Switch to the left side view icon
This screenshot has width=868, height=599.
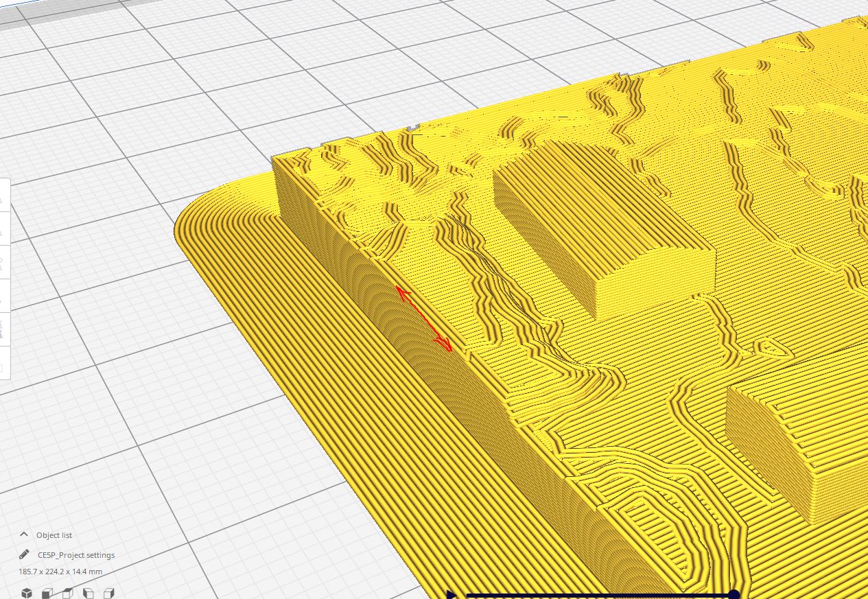pos(88,593)
